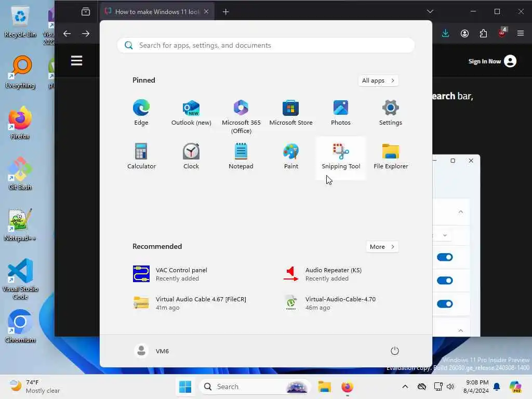Select the Git Bash desktop shortcut
This screenshot has height=399, width=532.
20,174
